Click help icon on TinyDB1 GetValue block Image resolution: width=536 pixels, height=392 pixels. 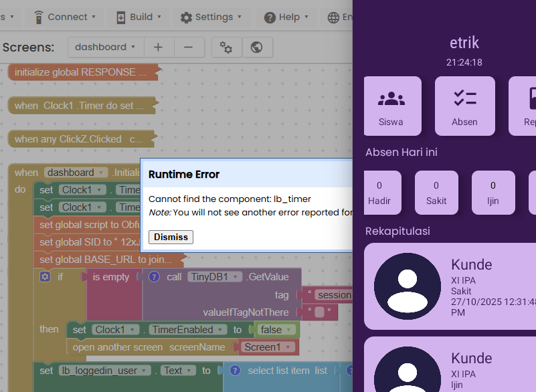tap(154, 277)
